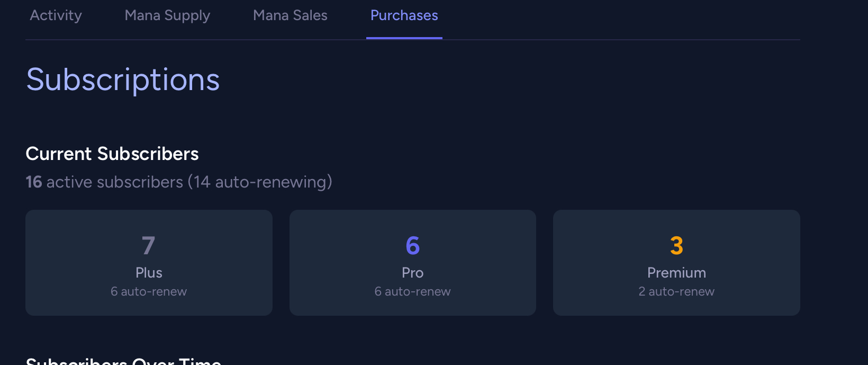Select the Purchases tab
Screen dimensions: 868x365
point(404,16)
